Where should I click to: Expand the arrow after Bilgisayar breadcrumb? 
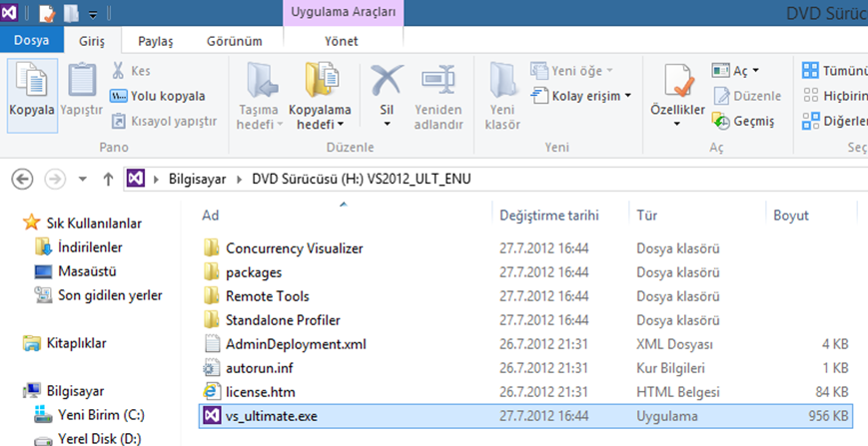point(239,179)
